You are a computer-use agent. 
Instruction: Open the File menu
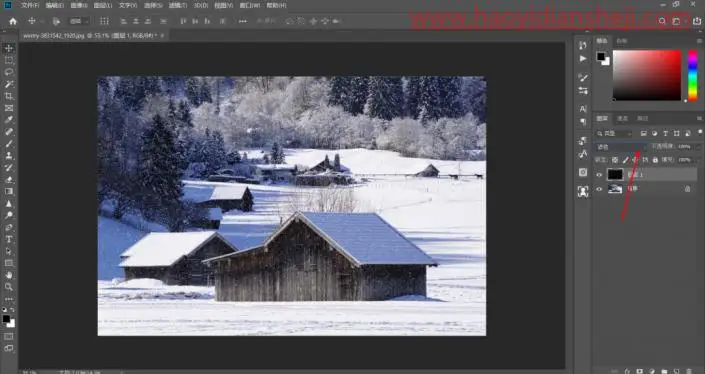[x=30, y=5]
